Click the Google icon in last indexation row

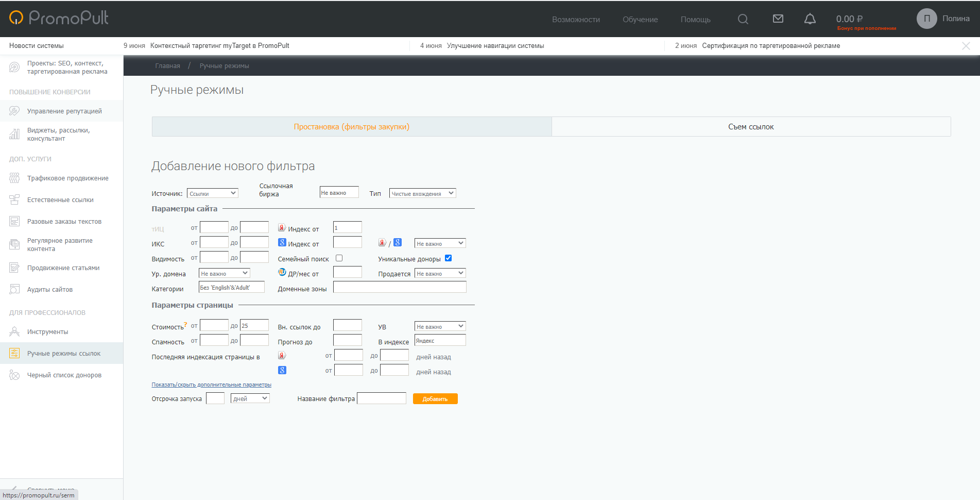[282, 370]
